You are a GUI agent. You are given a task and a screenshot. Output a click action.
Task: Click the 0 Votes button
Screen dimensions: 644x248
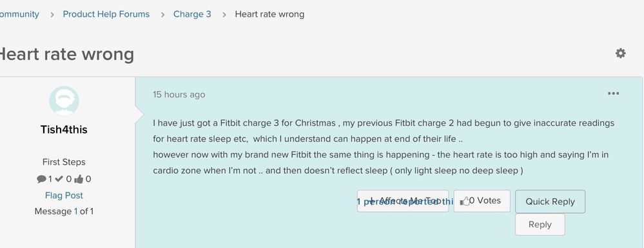[x=482, y=201]
